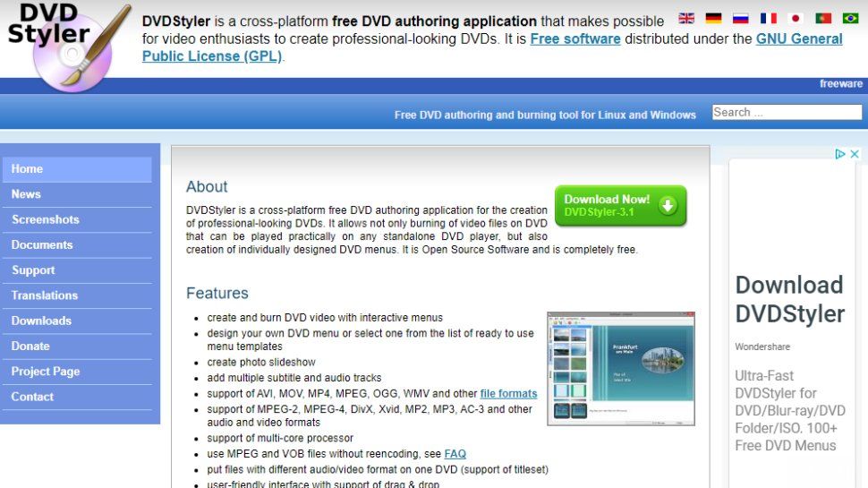Click the DVDStyler disc and brush logo
868x488 pixels.
pyautogui.click(x=69, y=47)
